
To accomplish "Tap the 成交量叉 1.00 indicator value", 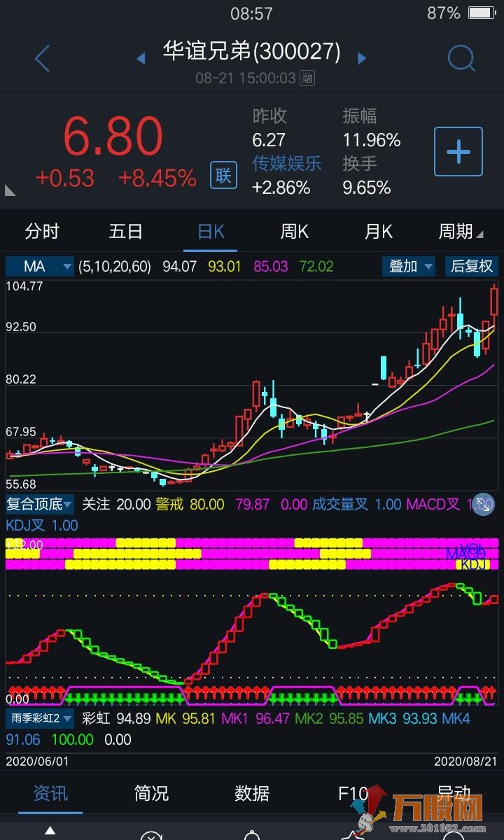I will pos(357,504).
